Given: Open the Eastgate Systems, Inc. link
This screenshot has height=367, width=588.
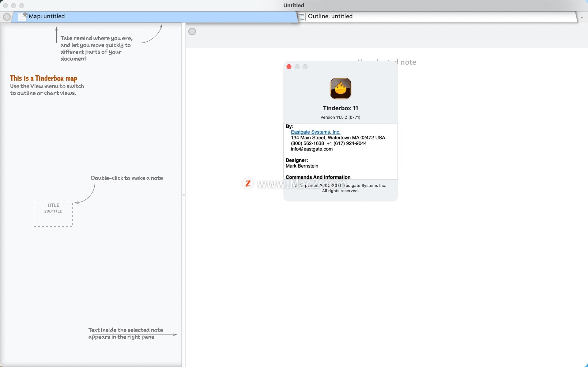Looking at the screenshot, I should [315, 132].
